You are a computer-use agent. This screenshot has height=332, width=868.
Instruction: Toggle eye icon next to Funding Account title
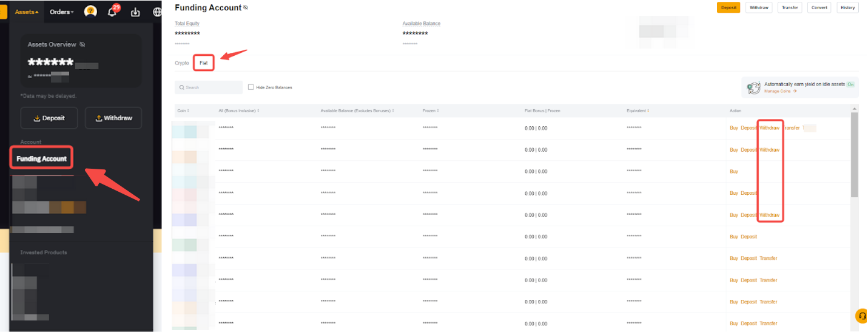tap(245, 8)
